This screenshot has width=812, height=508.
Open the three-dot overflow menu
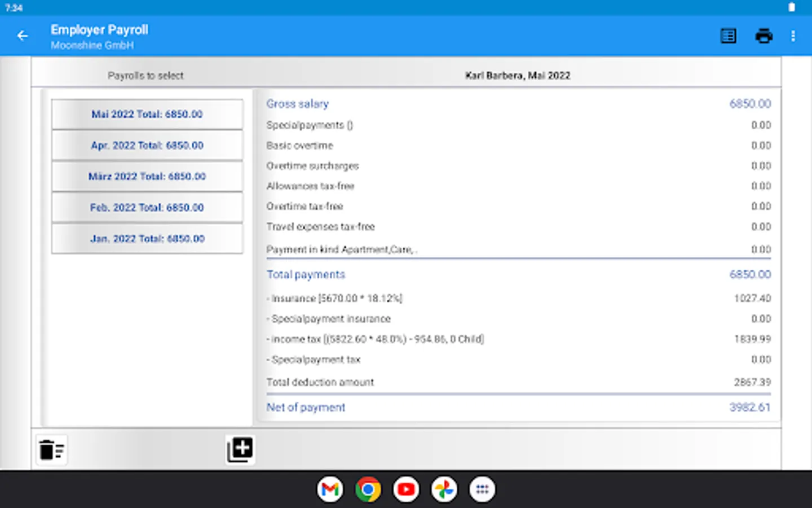[x=793, y=36]
